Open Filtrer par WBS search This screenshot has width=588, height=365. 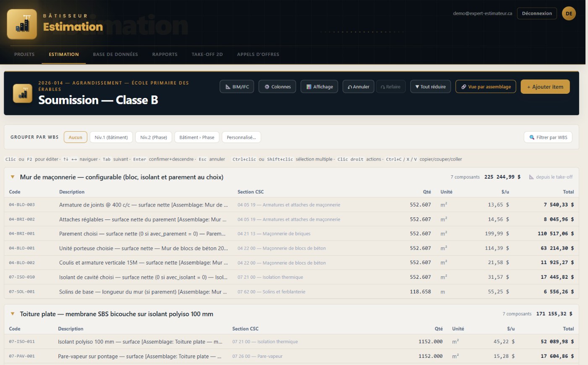pyautogui.click(x=548, y=137)
